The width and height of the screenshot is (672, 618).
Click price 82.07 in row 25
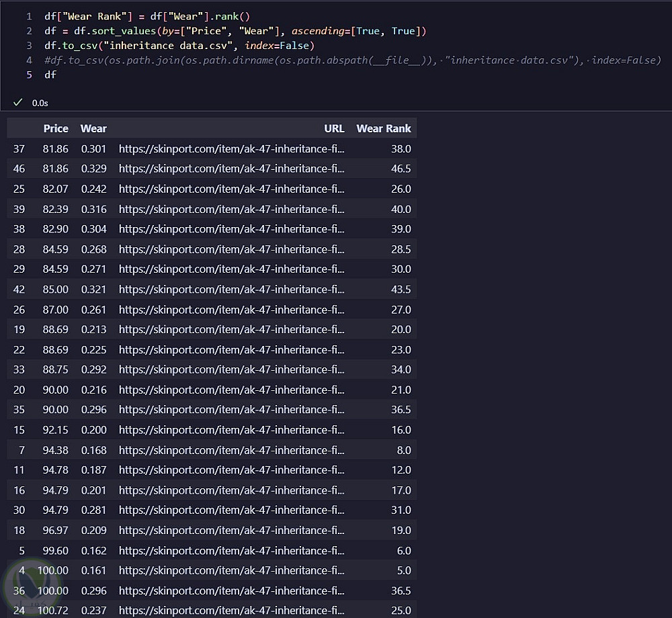(55, 189)
